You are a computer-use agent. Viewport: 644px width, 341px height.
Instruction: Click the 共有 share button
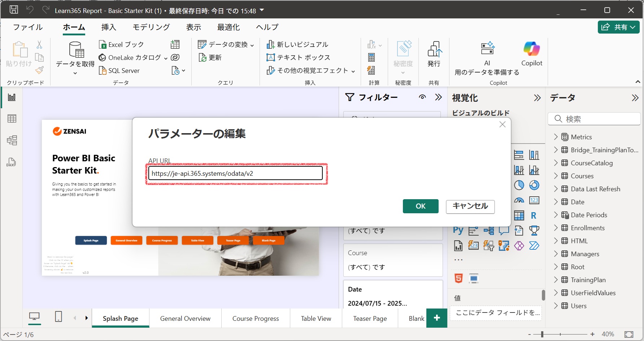[618, 27]
